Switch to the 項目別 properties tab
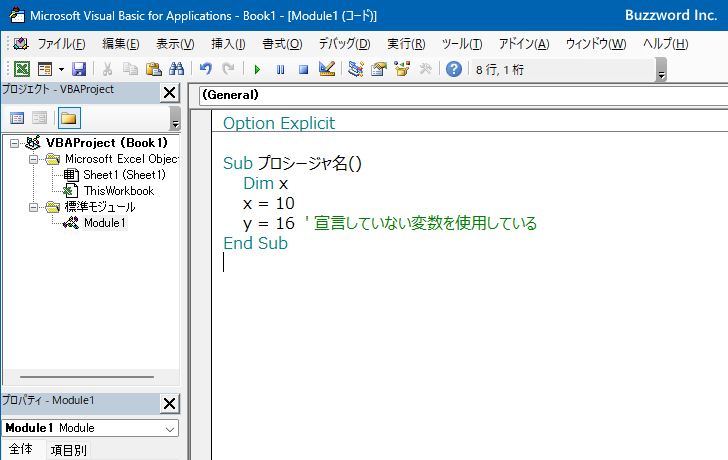 (68, 450)
